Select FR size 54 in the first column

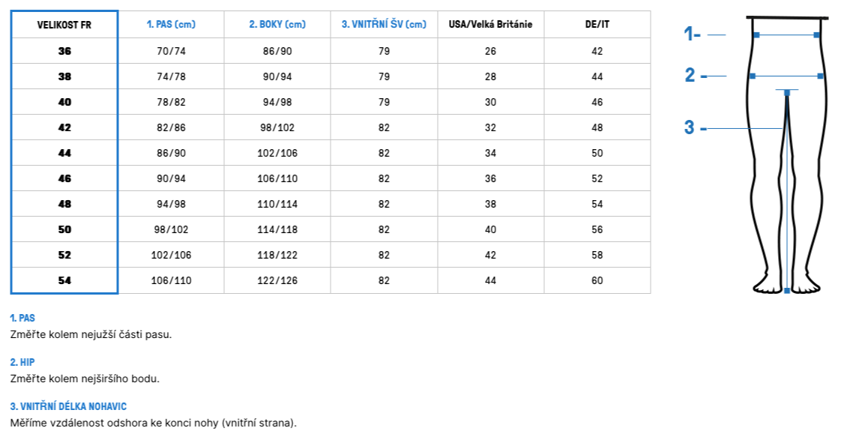(64, 281)
